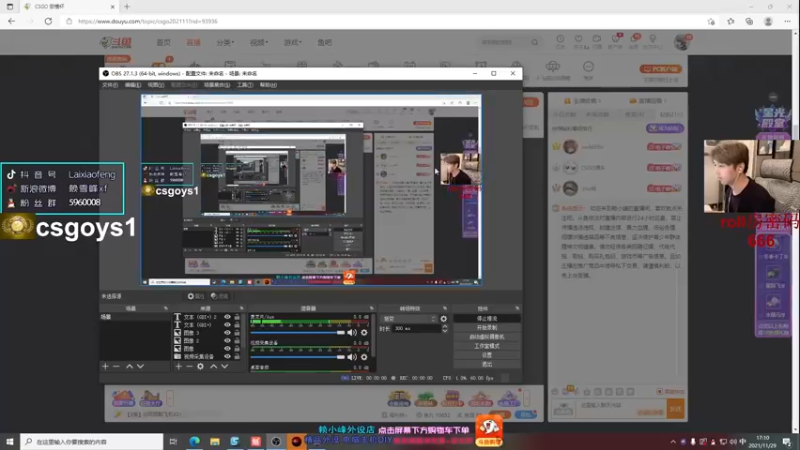Click the Audio Mixer vertical scrollbar

click(x=373, y=337)
